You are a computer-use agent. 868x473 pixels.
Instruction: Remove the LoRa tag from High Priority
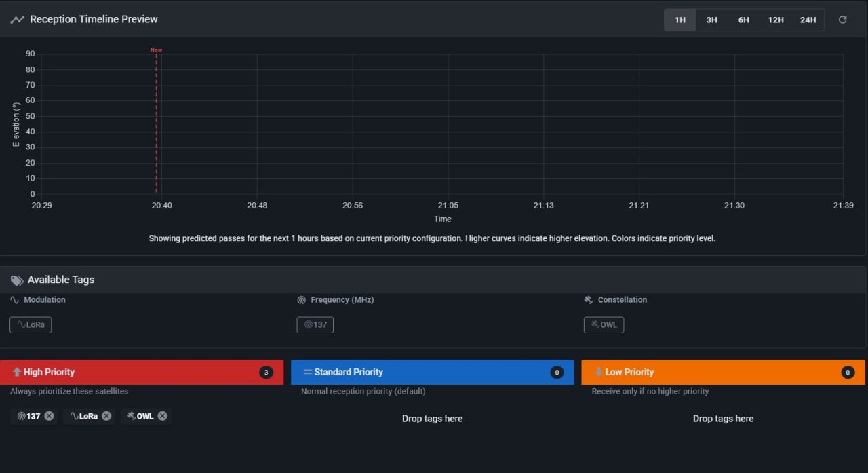pyautogui.click(x=106, y=416)
